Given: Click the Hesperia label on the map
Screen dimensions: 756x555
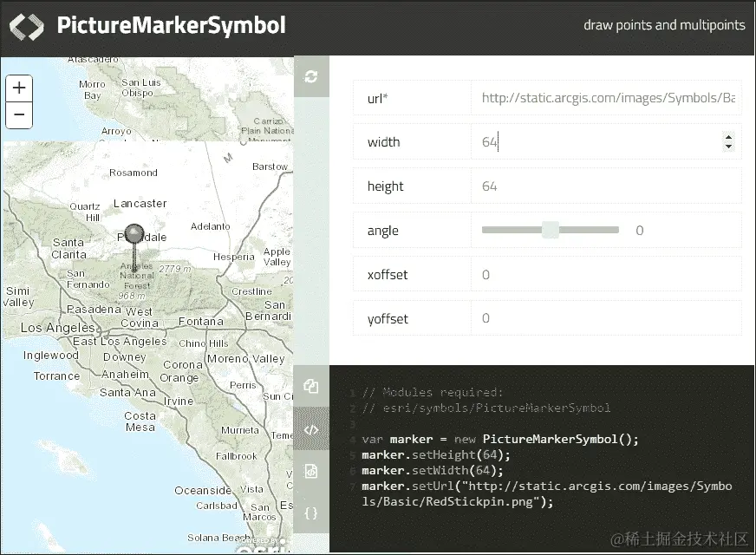Looking at the screenshot, I should tap(234, 257).
